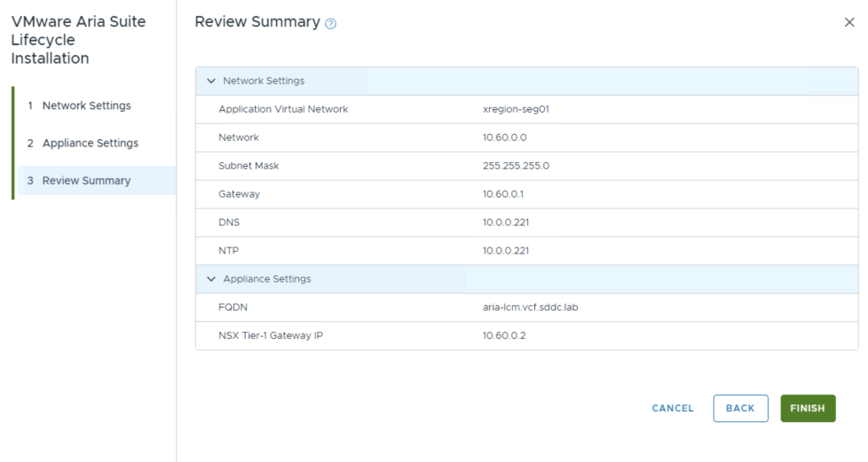
Task: Collapse the Network Settings section chevron
Action: (x=211, y=81)
